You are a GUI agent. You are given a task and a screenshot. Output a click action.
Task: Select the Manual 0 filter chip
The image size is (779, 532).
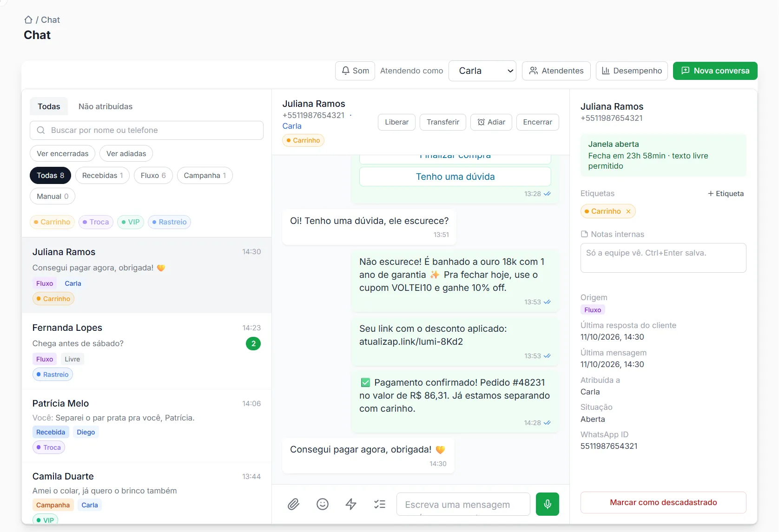coord(53,196)
